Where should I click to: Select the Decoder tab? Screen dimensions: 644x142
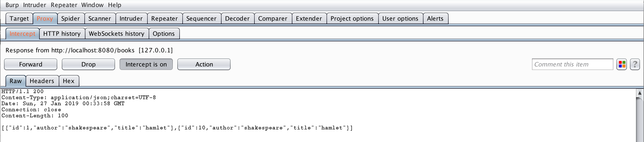click(237, 19)
